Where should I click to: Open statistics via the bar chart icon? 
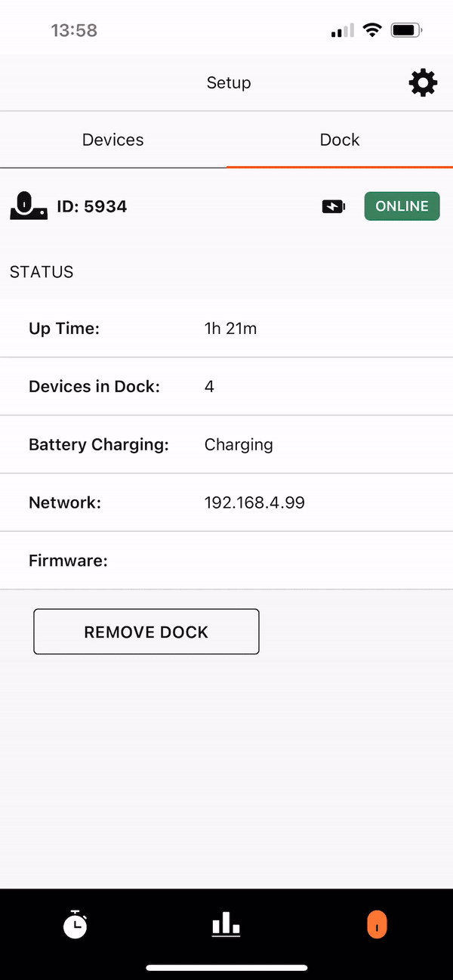click(x=226, y=924)
